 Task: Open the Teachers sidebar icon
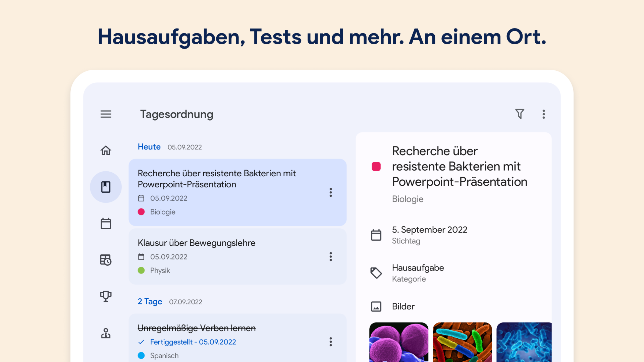coord(106,333)
